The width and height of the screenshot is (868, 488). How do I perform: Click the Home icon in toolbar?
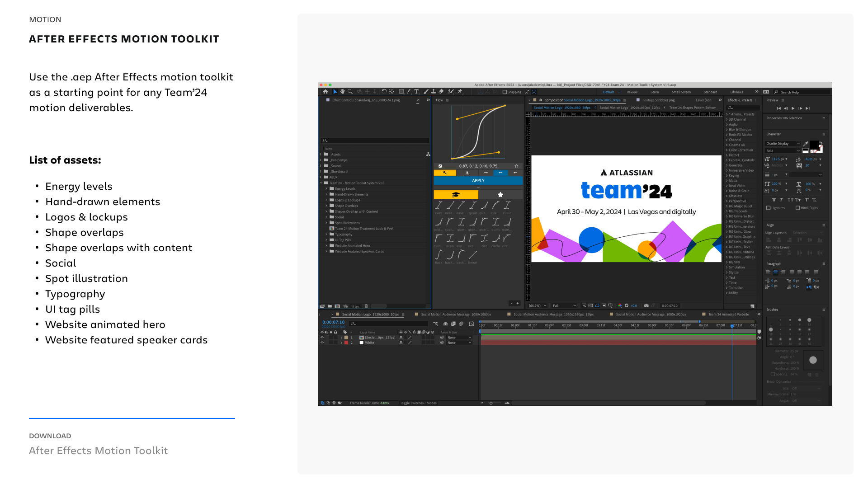(x=325, y=92)
